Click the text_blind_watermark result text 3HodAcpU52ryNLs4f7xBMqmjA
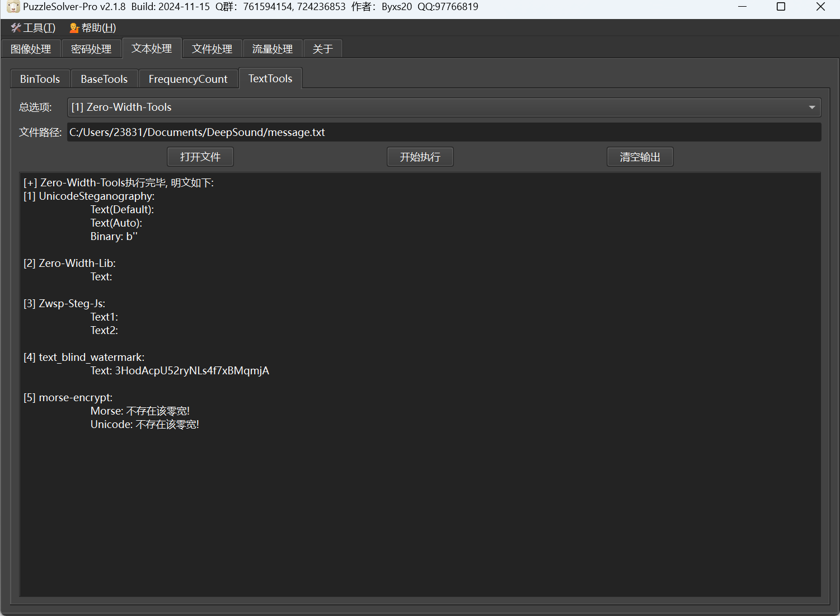The width and height of the screenshot is (840, 616). (x=192, y=371)
